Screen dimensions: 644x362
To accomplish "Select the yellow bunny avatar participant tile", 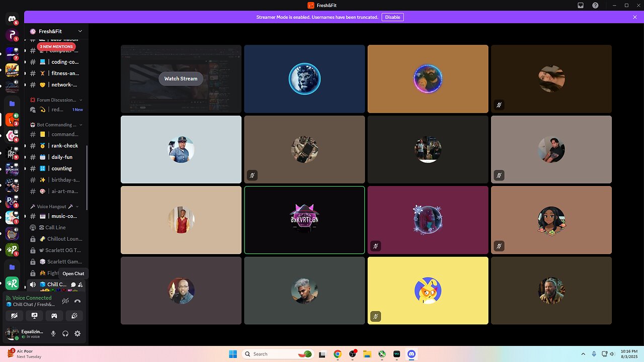I will (x=428, y=291).
